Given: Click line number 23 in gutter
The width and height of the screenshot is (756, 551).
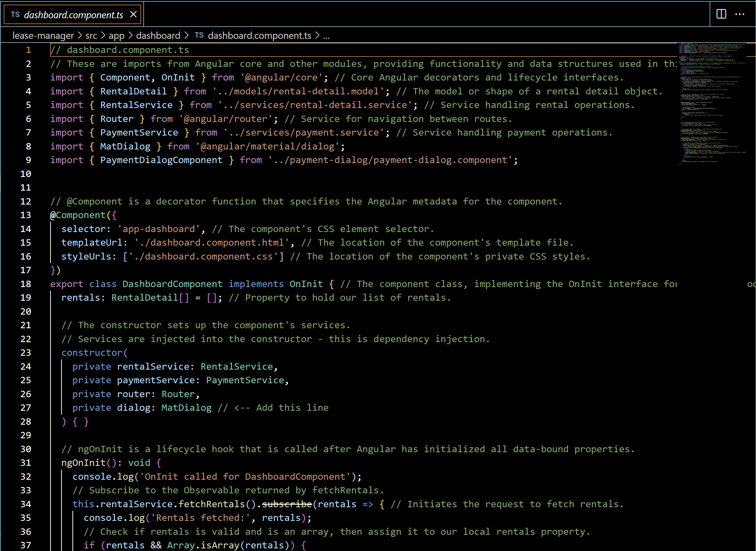Looking at the screenshot, I should pos(26,353).
